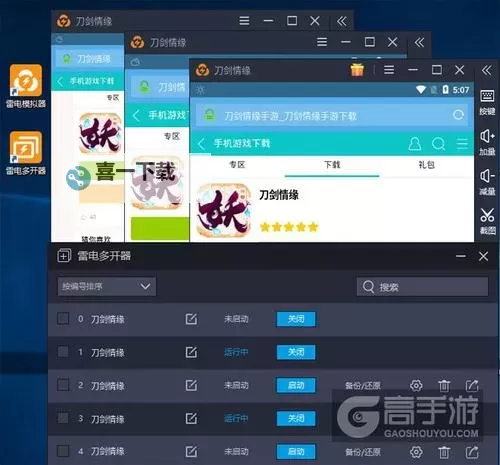
Task: Check the checkbox for instance 1 刀剑情缘
Action: [x=63, y=352]
